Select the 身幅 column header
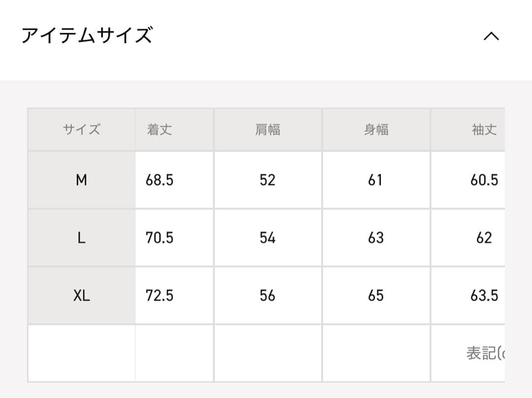 (x=376, y=130)
